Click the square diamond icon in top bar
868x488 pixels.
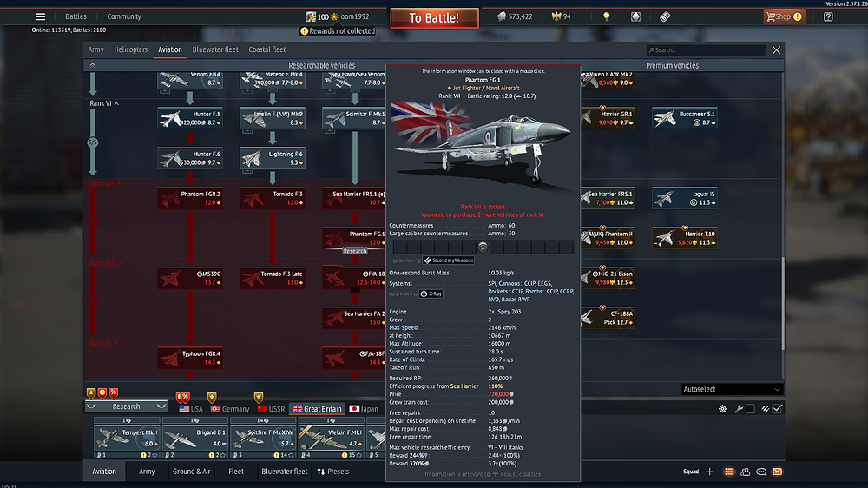635,16
